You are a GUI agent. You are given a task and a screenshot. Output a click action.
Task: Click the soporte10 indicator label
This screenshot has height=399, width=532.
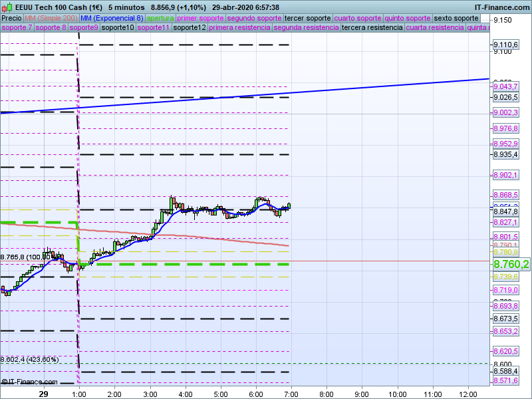point(118,28)
